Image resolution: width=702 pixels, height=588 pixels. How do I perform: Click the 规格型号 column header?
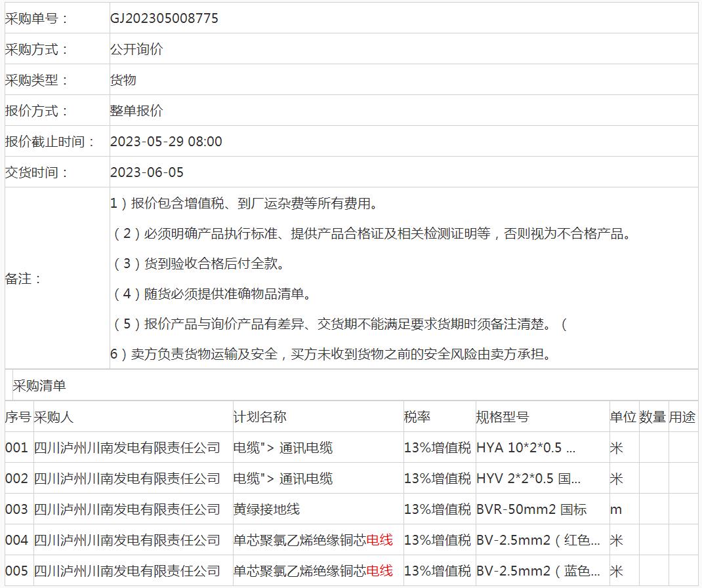(503, 417)
